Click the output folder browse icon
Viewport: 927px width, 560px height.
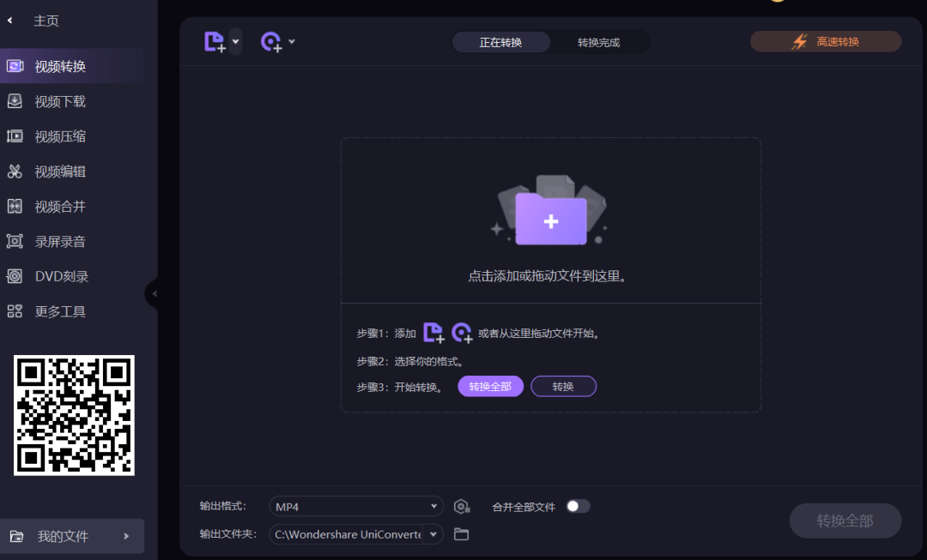(461, 533)
